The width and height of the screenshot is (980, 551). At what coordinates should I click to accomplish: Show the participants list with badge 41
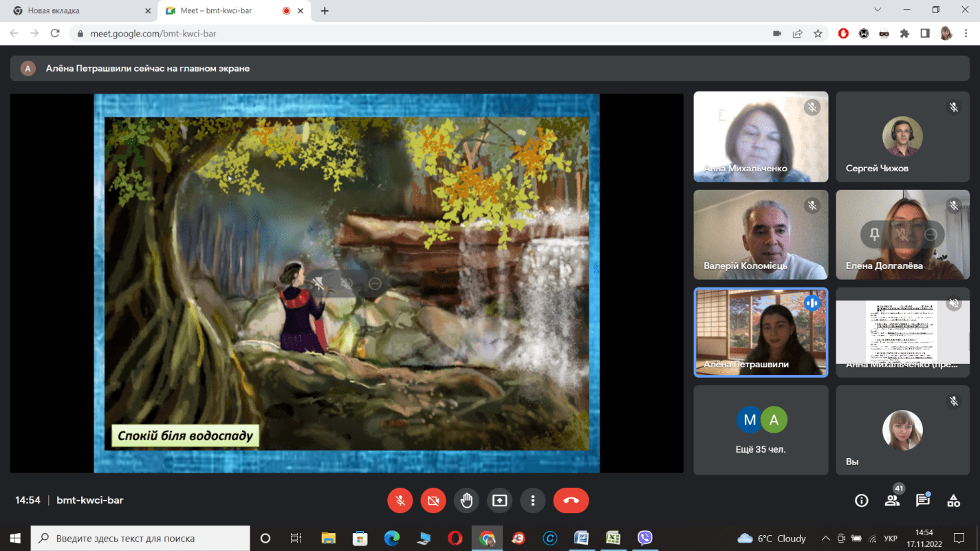click(893, 501)
